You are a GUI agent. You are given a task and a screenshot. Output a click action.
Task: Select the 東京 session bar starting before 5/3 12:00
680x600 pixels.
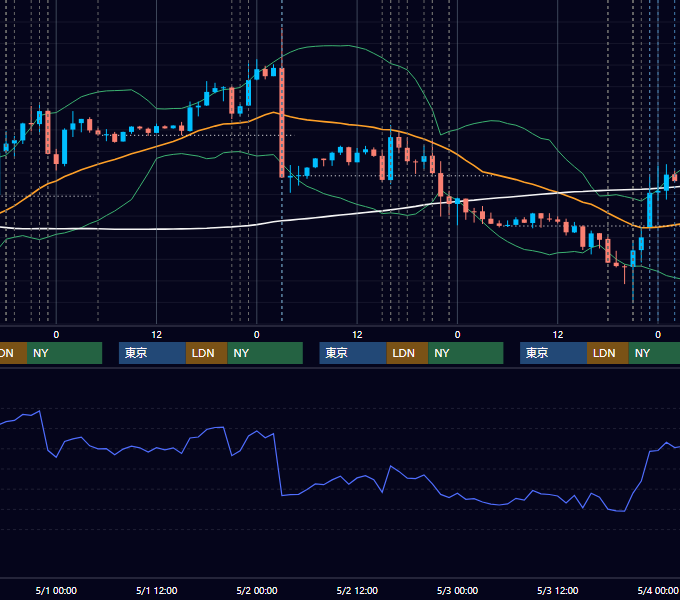pos(553,353)
